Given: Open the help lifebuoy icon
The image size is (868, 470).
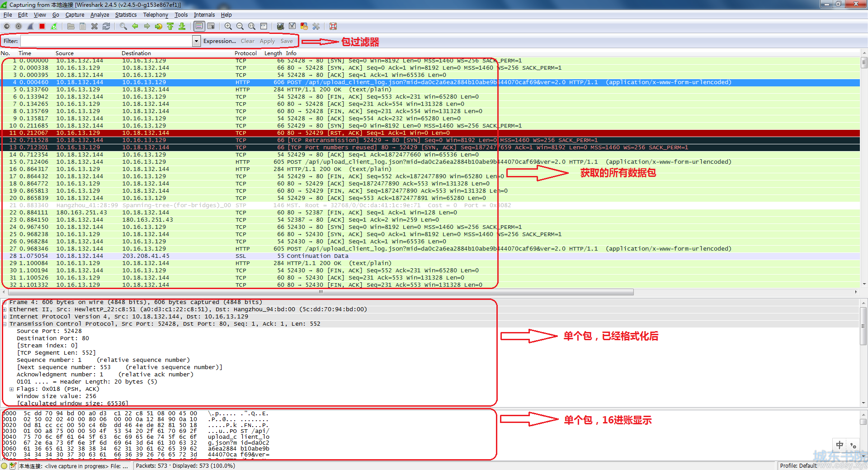Looking at the screenshot, I should [x=333, y=26].
